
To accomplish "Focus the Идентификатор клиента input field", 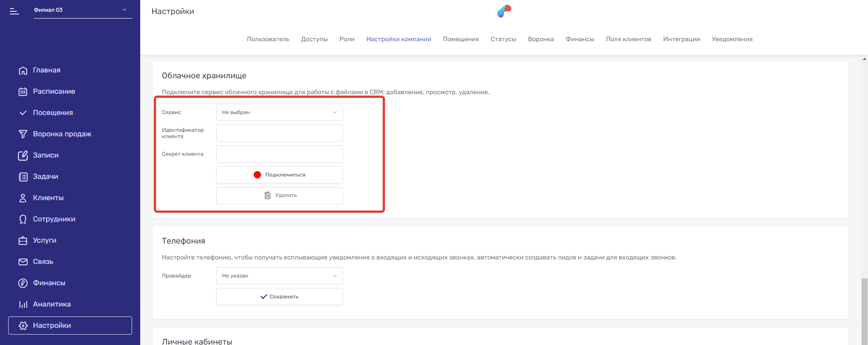I will coord(279,133).
